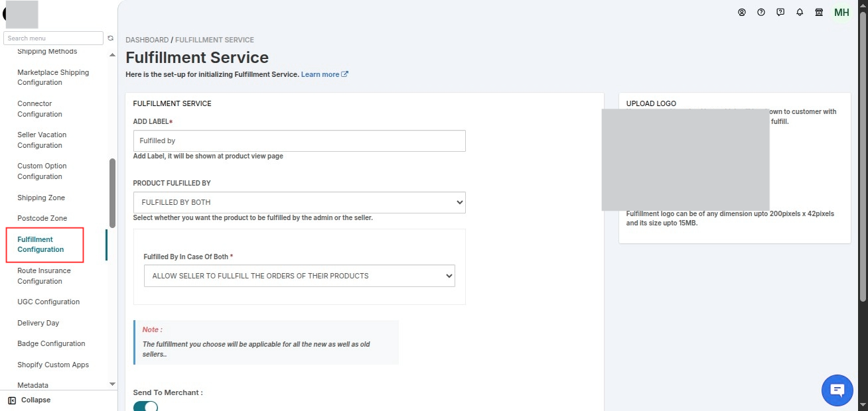Open the user profile circle icon
The image size is (868, 411).
[742, 13]
